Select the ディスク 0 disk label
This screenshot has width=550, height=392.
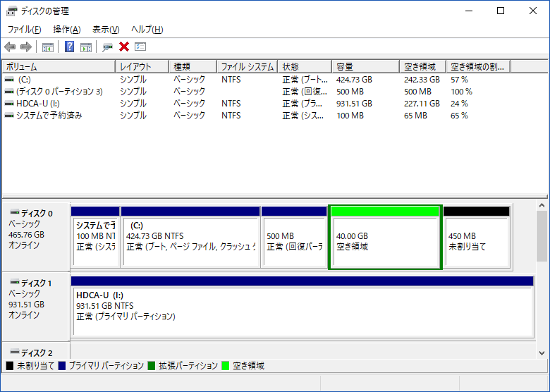point(36,237)
